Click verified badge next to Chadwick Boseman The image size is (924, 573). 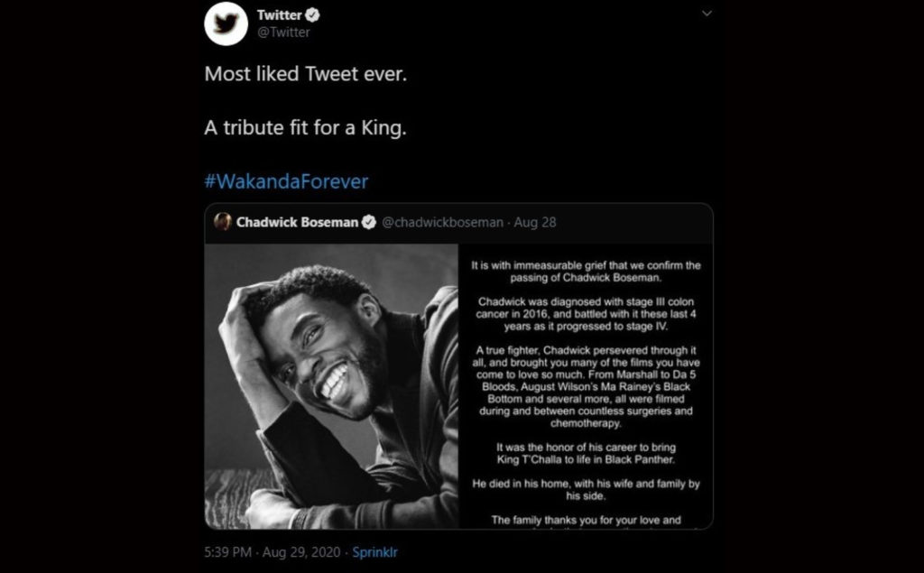[369, 222]
